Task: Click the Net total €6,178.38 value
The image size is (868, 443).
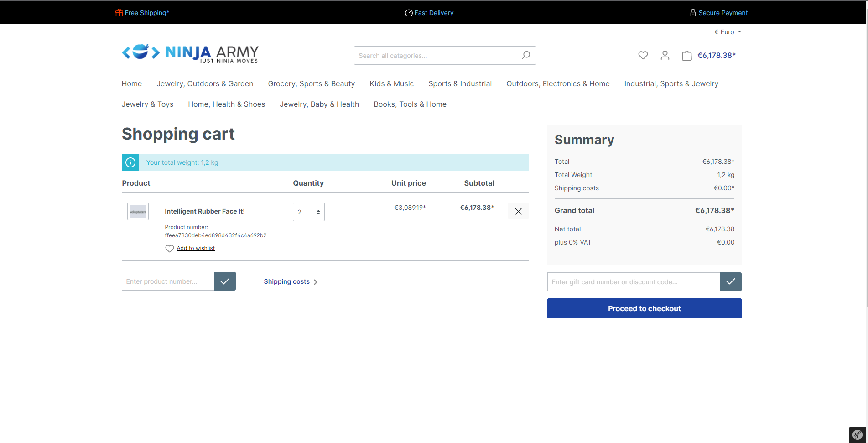Action: tap(720, 229)
